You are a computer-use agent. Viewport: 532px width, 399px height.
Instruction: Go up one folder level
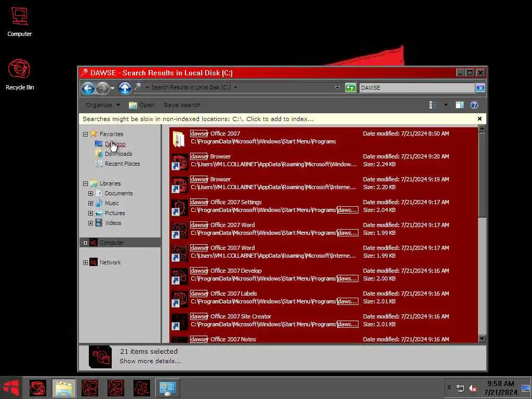click(125, 88)
